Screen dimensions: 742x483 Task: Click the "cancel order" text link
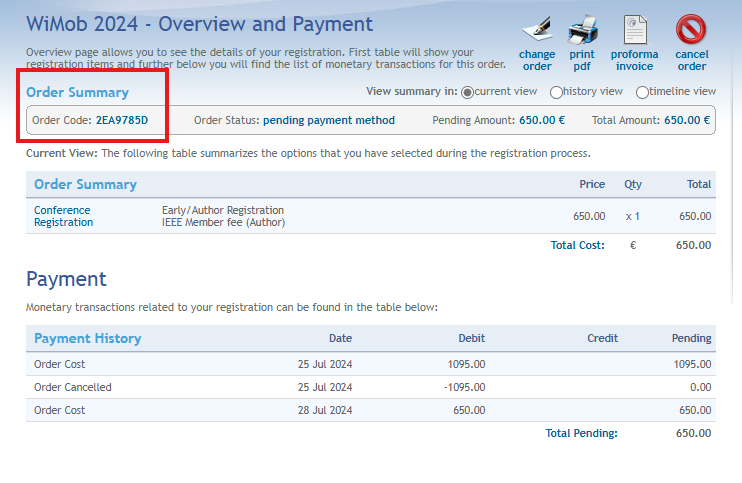tap(691, 60)
